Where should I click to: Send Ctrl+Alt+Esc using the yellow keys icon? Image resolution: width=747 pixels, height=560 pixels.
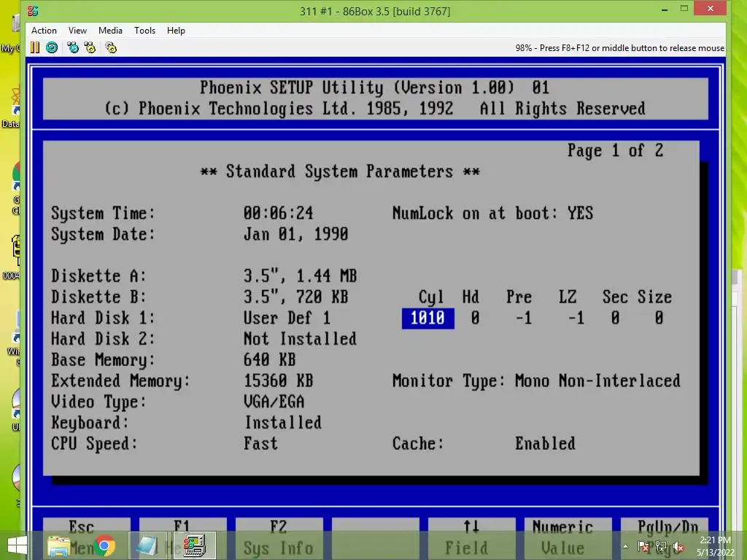[x=90, y=47]
